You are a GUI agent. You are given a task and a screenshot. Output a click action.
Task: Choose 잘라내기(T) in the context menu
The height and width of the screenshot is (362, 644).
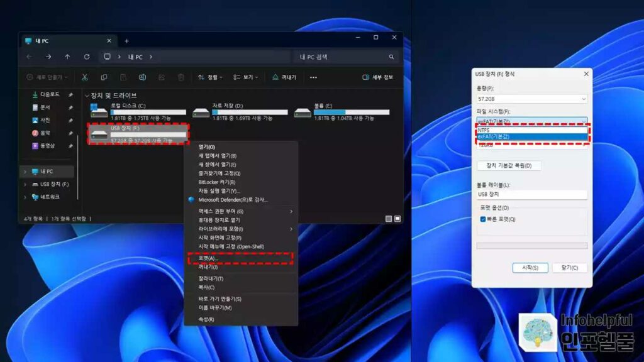pos(241,278)
